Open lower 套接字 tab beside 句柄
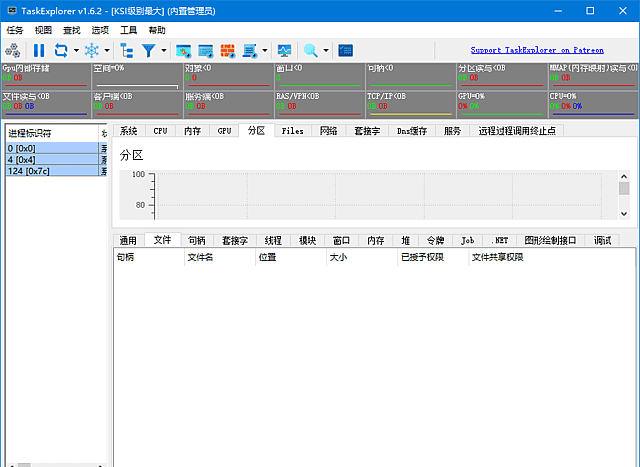This screenshot has width=640, height=467. tap(235, 240)
